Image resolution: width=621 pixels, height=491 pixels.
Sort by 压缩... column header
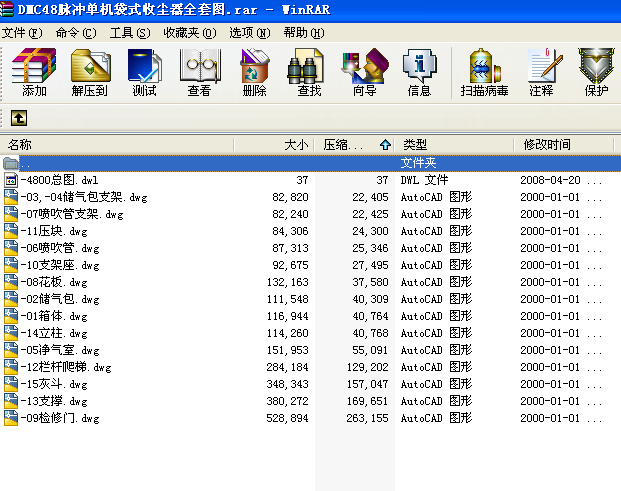pos(354,145)
